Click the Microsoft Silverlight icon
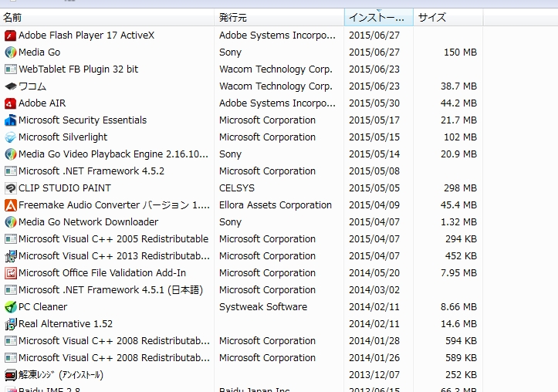The height and width of the screenshot is (392, 558). 11,137
